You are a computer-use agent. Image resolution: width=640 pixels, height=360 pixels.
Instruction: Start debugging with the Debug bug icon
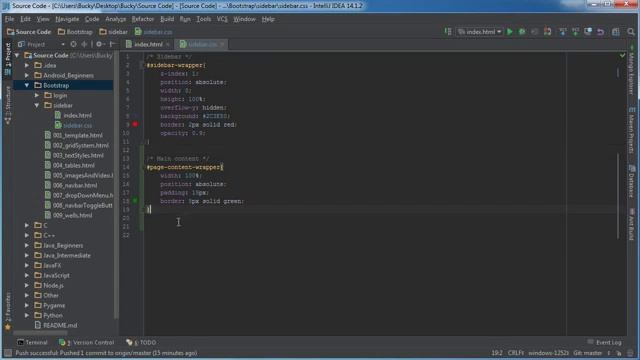pyautogui.click(x=522, y=32)
